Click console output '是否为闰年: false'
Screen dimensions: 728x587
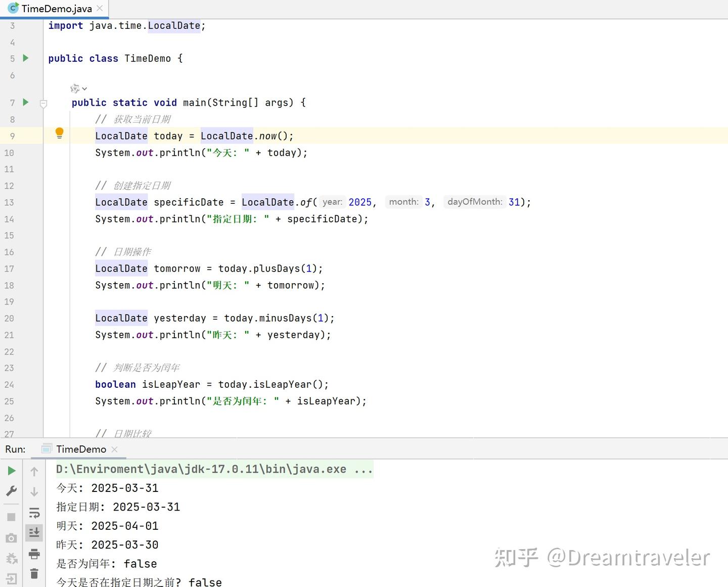tap(107, 564)
